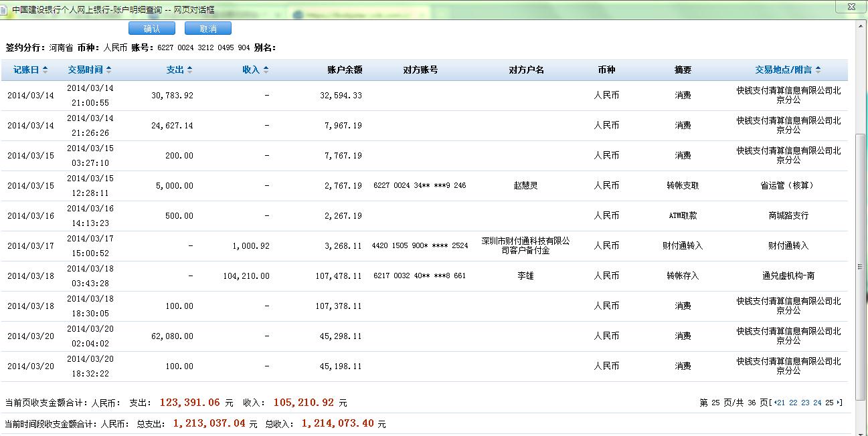Click the scrollbar up arrow
868x436 pixels.
tap(862, 26)
